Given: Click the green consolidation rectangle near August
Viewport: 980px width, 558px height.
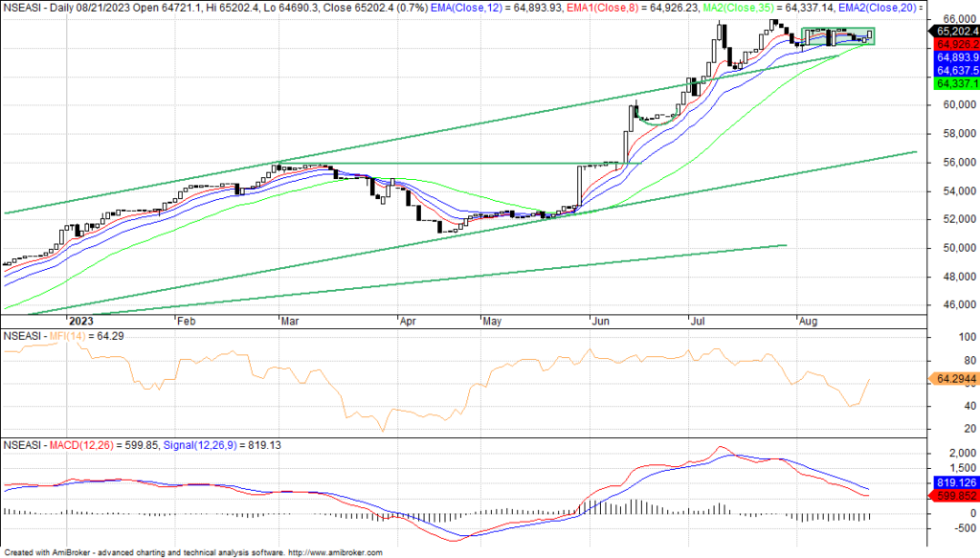Looking at the screenshot, I should pyautogui.click(x=837, y=35).
